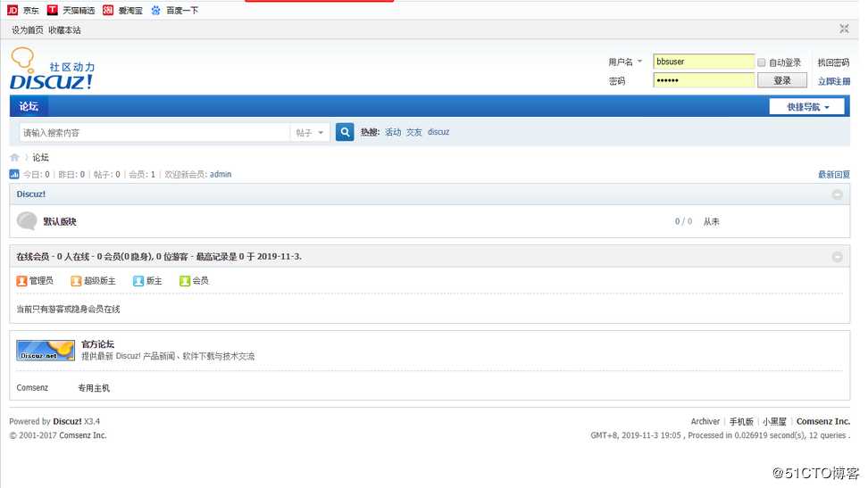
Task: Expand the 快捷导航 dropdown
Action: (x=806, y=107)
